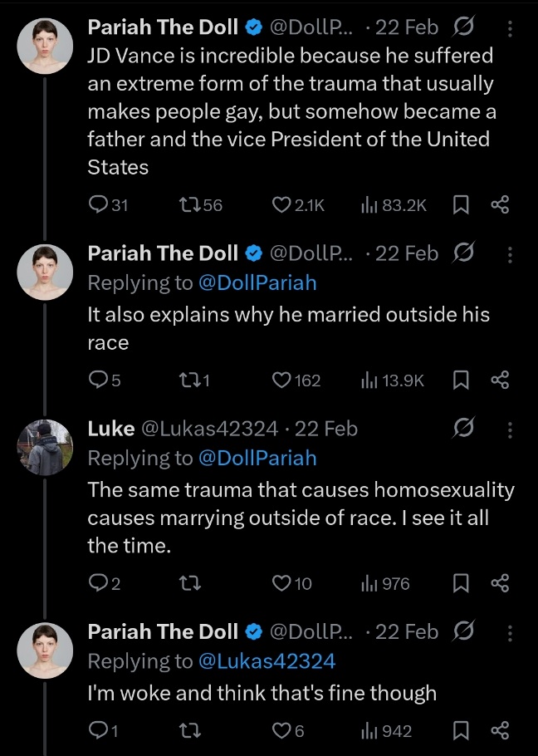This screenshot has width=538, height=756.
Task: Reply to the tweet with 5 comments
Action: (99, 380)
